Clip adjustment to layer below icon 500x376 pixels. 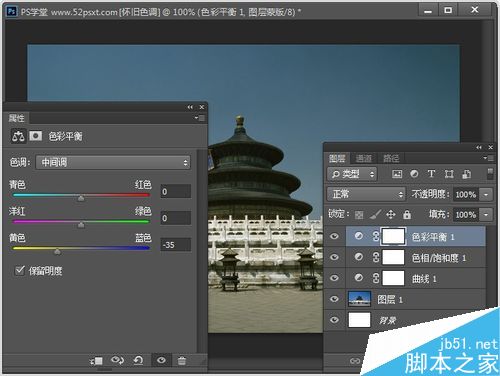pos(96,360)
